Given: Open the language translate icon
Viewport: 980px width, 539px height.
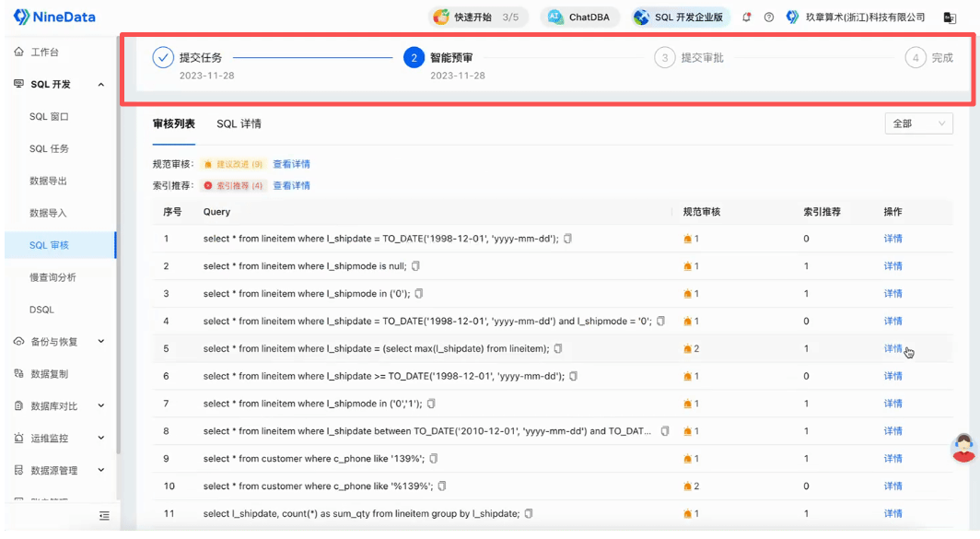Looking at the screenshot, I should click(950, 18).
